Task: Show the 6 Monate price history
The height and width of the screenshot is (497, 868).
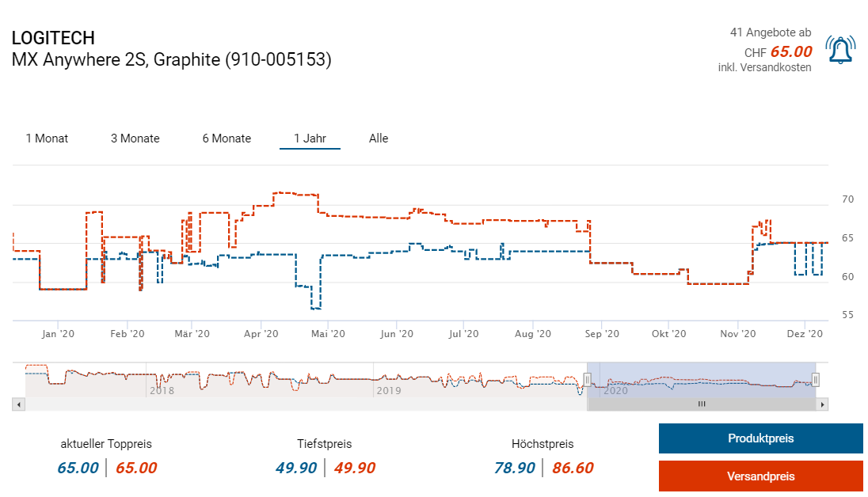Action: coord(227,138)
